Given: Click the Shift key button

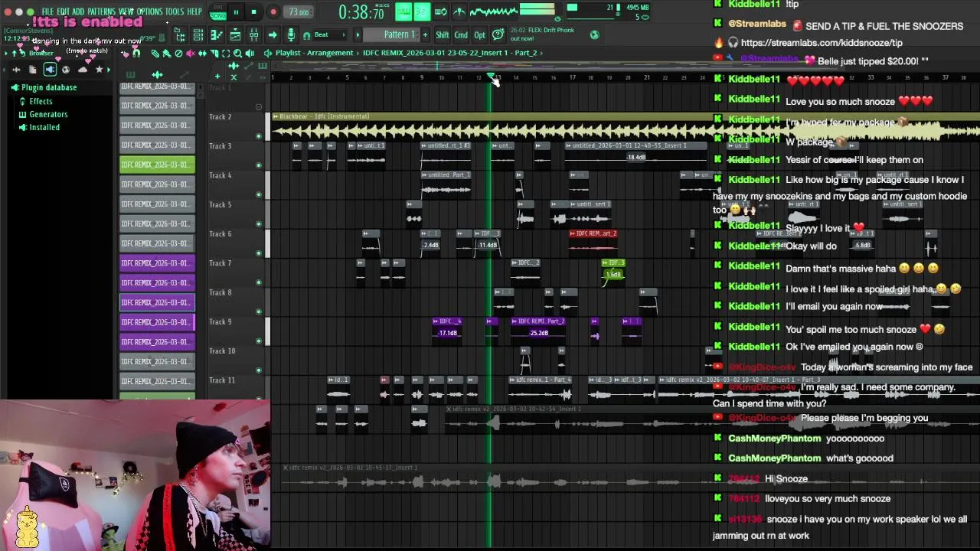Looking at the screenshot, I should pos(443,34).
